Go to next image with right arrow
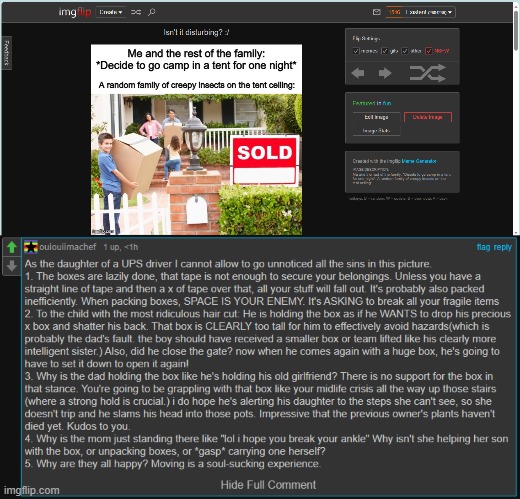This screenshot has width=520, height=499. (385, 73)
